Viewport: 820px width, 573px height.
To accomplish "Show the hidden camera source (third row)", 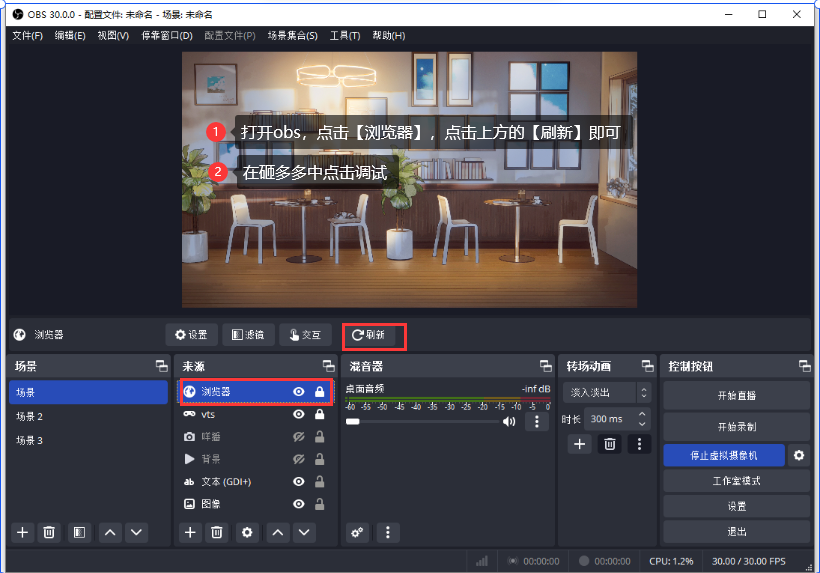I will pyautogui.click(x=299, y=437).
